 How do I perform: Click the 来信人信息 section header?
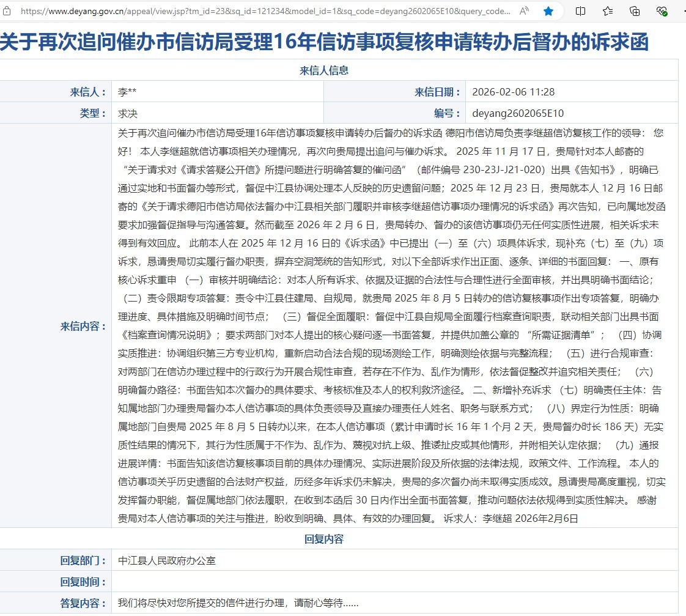click(x=324, y=70)
